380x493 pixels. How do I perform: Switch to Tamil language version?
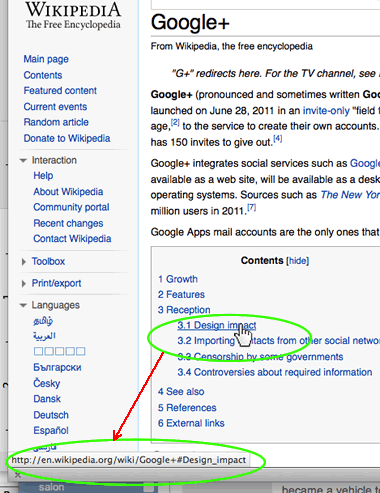[43, 321]
